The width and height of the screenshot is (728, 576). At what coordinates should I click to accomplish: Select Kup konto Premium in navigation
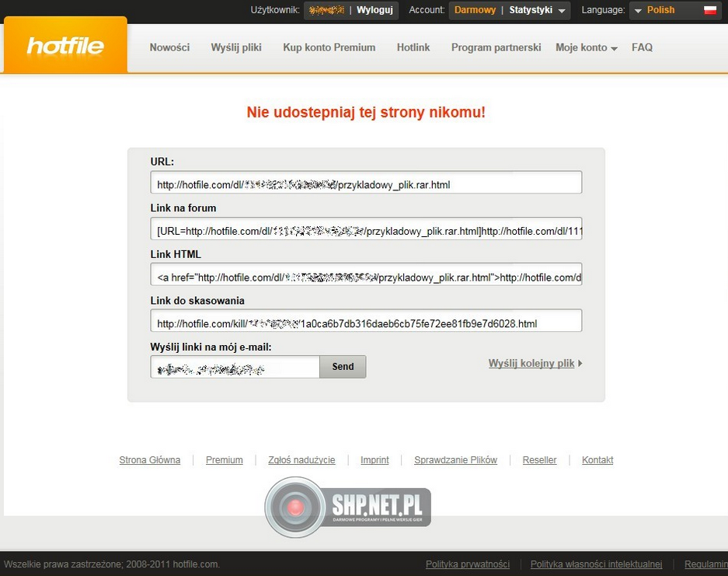click(329, 47)
